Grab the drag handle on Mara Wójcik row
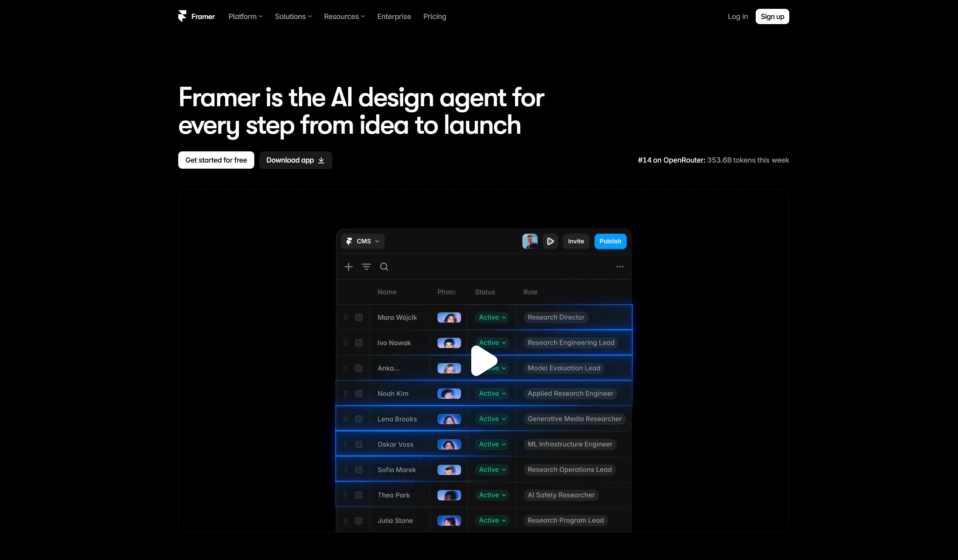958x560 pixels. [346, 317]
